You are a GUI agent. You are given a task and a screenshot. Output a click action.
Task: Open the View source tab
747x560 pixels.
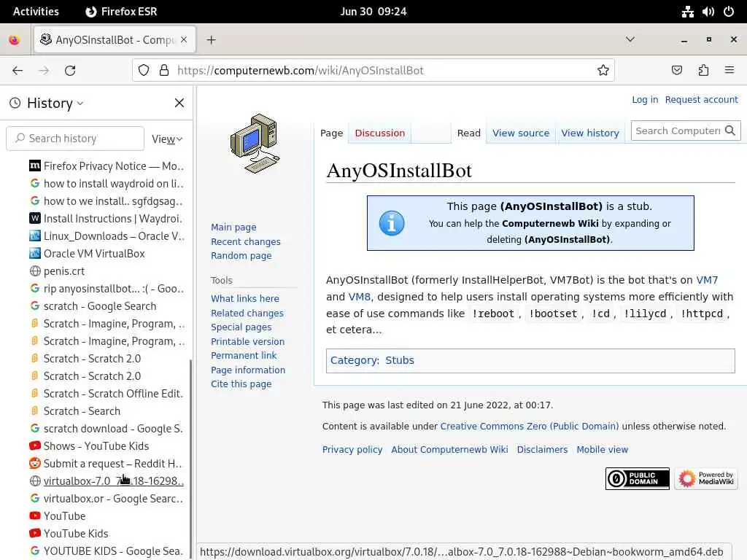click(x=521, y=133)
